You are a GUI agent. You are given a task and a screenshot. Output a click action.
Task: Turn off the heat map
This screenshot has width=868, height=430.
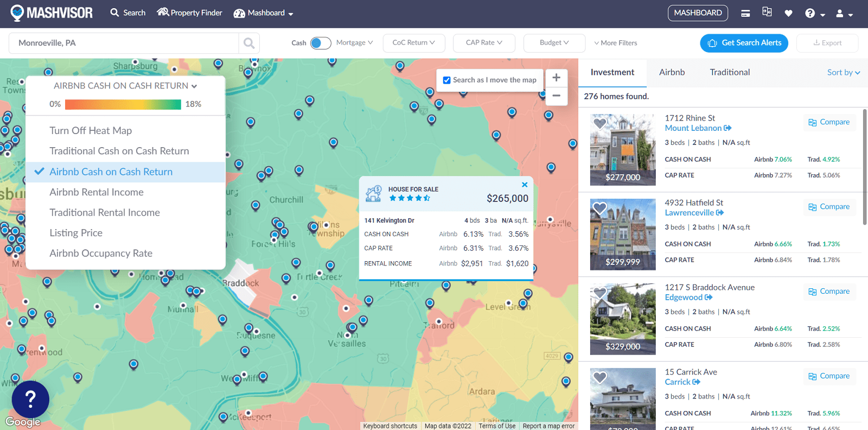click(x=91, y=131)
